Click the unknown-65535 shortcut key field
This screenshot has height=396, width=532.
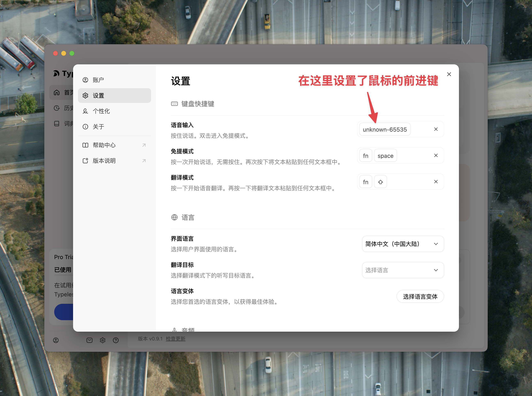(x=385, y=130)
